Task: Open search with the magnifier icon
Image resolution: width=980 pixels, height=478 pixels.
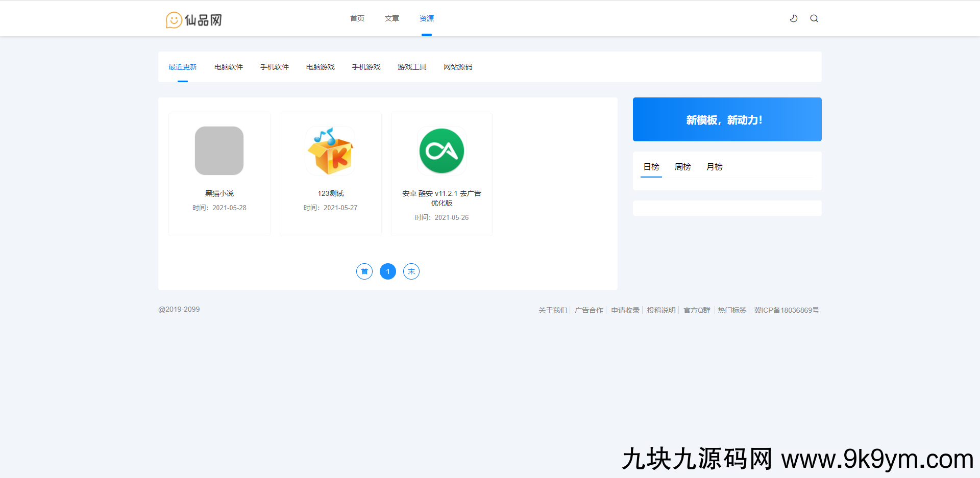Action: [x=814, y=18]
